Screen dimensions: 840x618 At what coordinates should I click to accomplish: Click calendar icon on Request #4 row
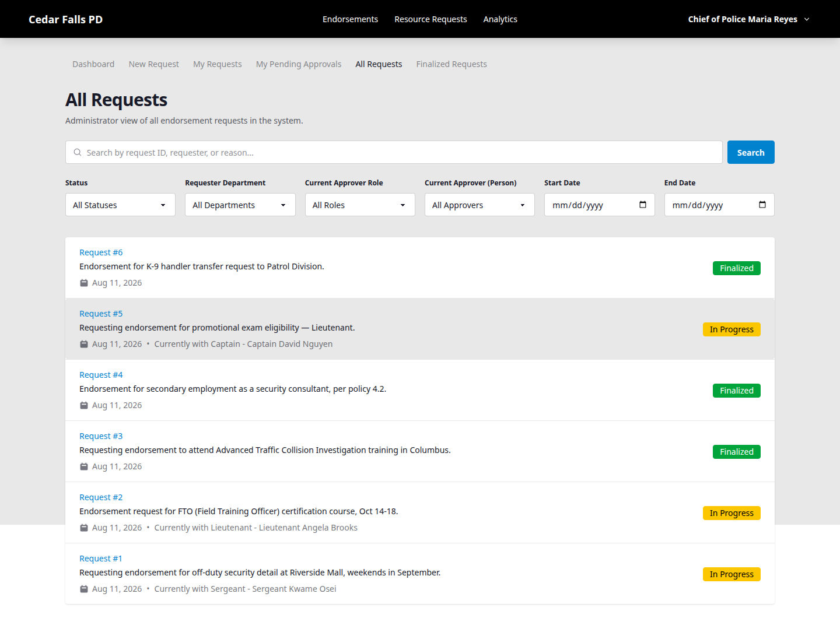84,405
